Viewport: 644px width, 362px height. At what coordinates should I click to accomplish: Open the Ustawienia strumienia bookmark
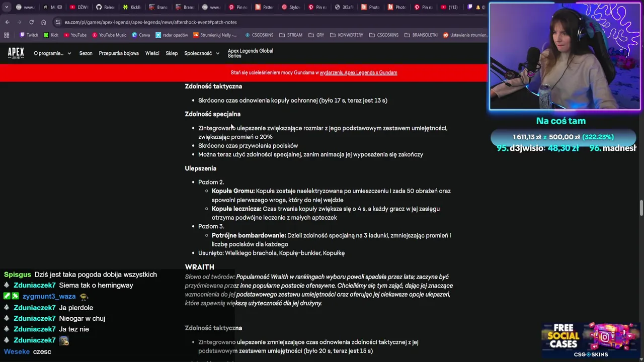point(465,35)
